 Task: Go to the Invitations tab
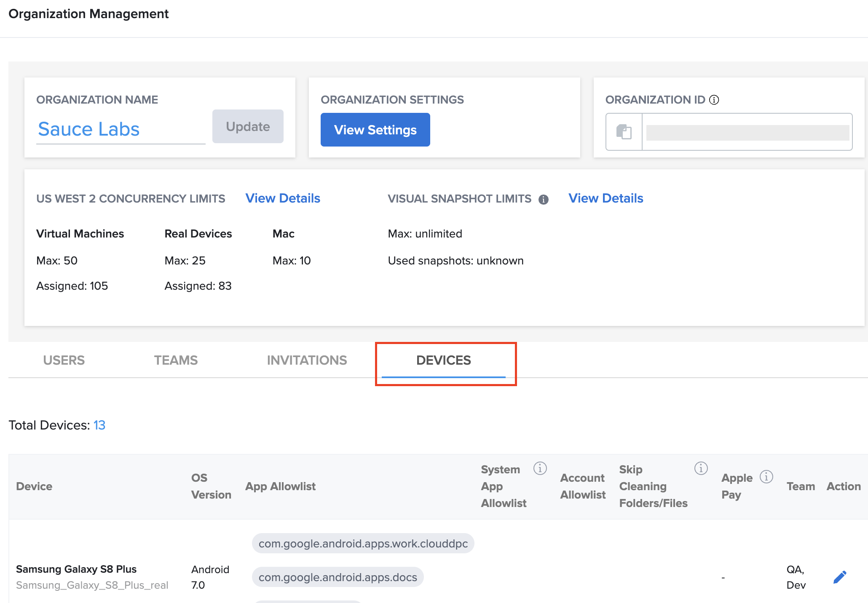[307, 360]
